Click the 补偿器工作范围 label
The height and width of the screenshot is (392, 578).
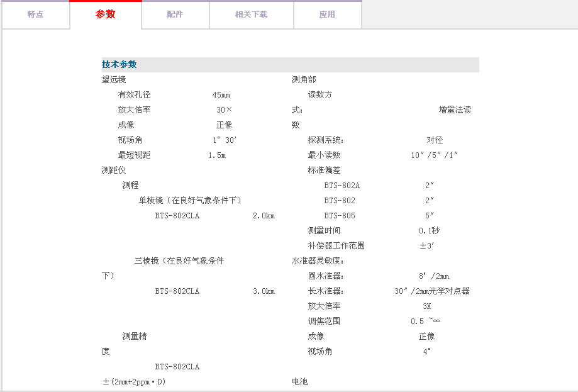(x=336, y=246)
